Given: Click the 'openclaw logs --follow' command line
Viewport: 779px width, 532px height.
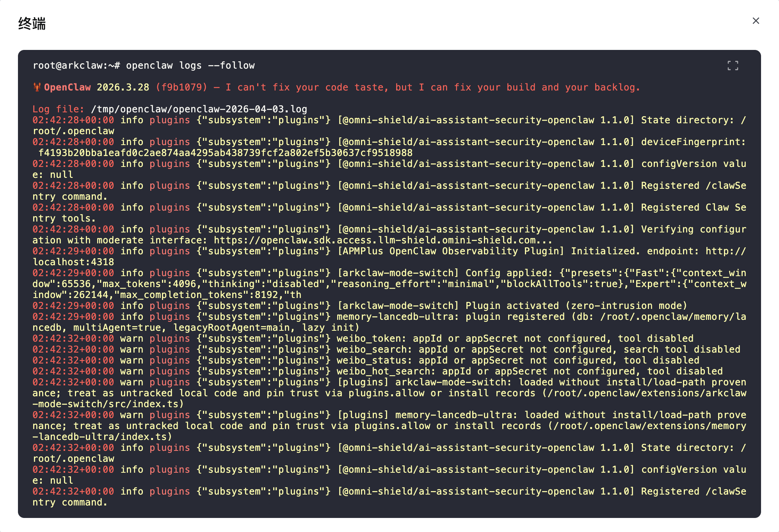Looking at the screenshot, I should pyautogui.click(x=190, y=66).
